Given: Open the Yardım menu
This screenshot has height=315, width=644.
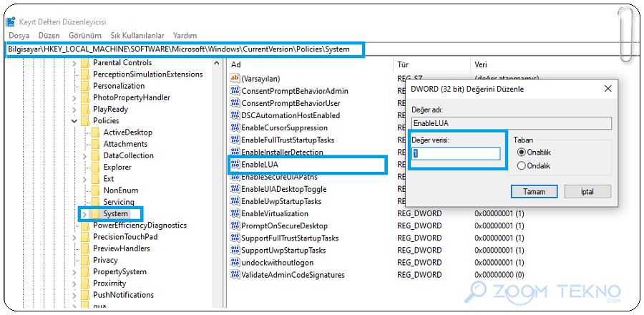Looking at the screenshot, I should coord(185,36).
